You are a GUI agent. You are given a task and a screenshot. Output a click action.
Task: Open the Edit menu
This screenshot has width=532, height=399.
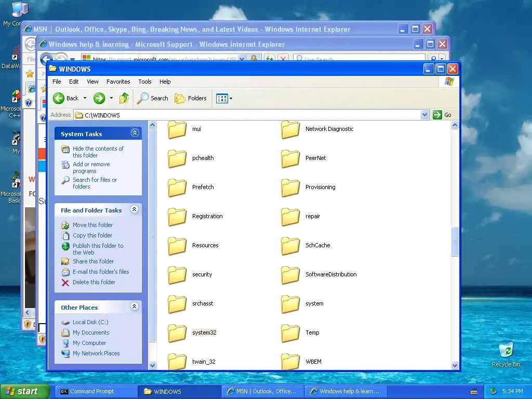74,82
